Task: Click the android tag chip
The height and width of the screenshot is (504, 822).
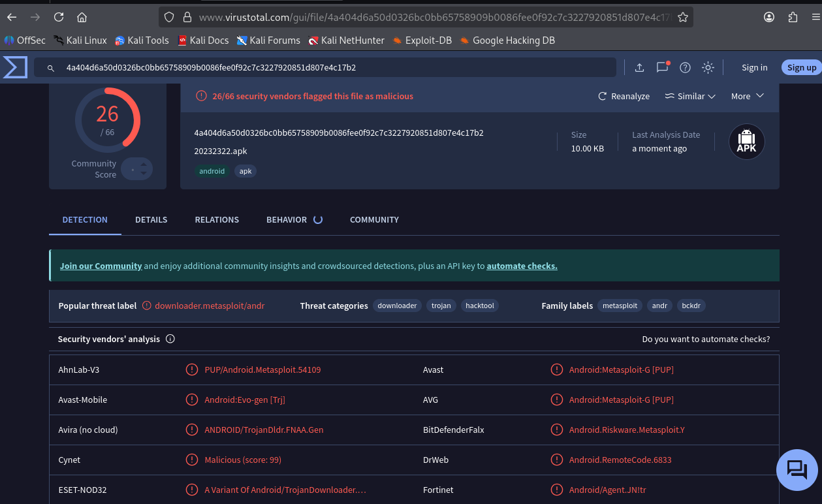Action: click(x=212, y=171)
